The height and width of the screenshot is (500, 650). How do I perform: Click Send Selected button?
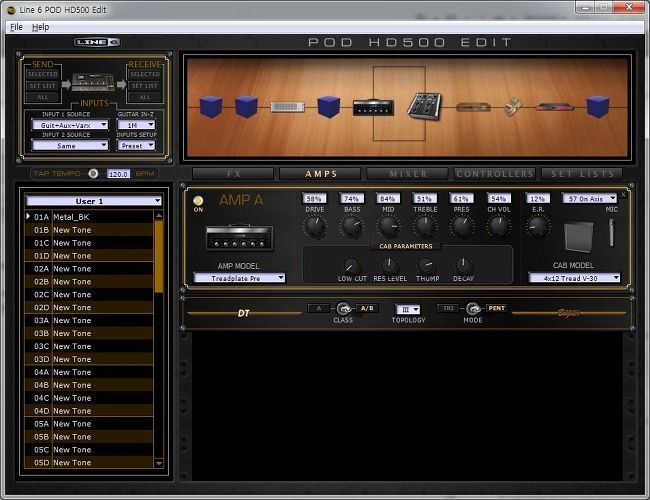pyautogui.click(x=43, y=74)
